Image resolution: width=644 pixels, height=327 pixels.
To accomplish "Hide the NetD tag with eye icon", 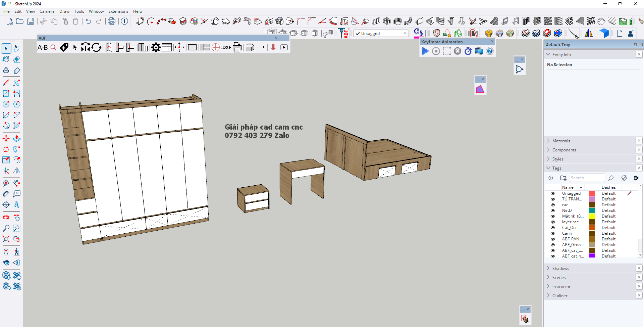I will tap(553, 211).
